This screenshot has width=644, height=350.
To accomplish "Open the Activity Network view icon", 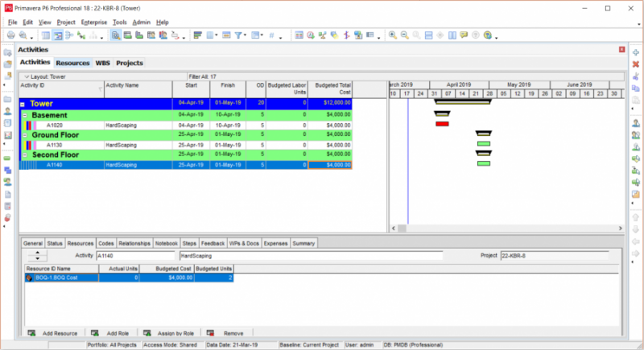I will pyautogui.click(x=69, y=35).
